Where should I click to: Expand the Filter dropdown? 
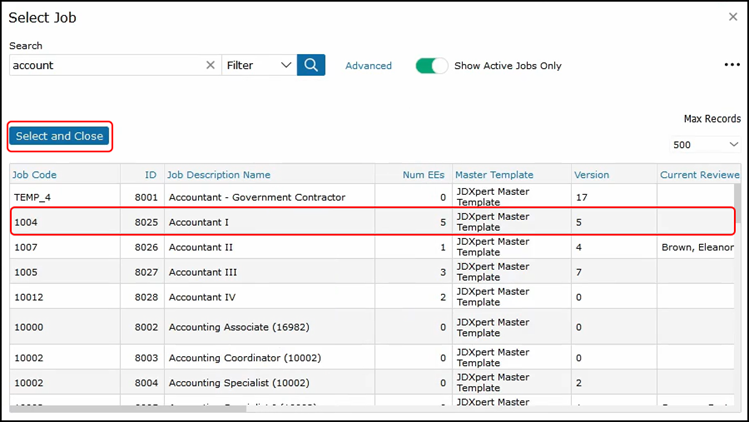click(x=258, y=65)
